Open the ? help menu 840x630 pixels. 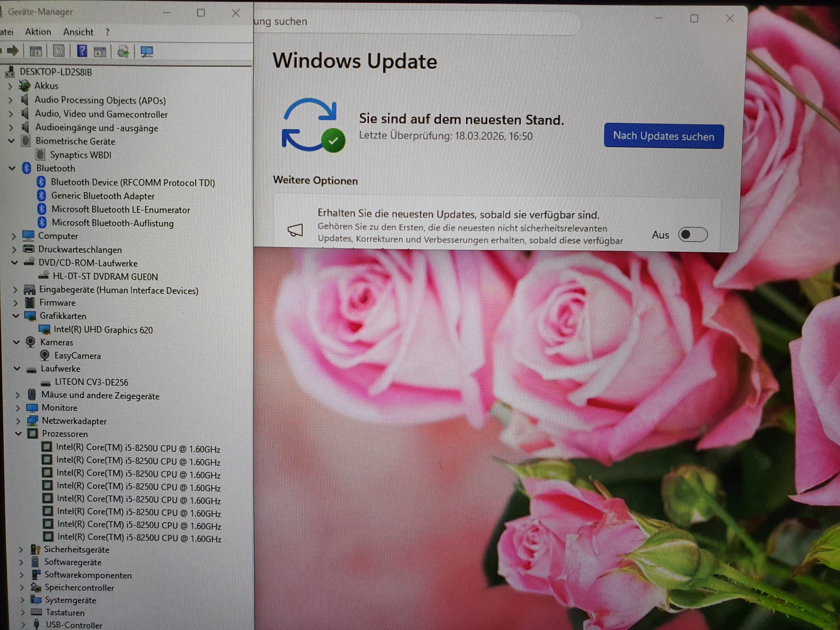pyautogui.click(x=108, y=32)
